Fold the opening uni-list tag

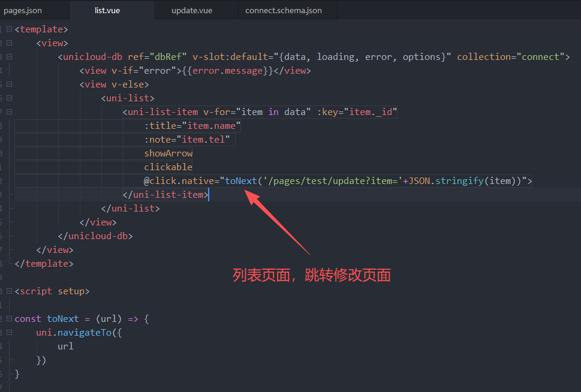[9, 98]
